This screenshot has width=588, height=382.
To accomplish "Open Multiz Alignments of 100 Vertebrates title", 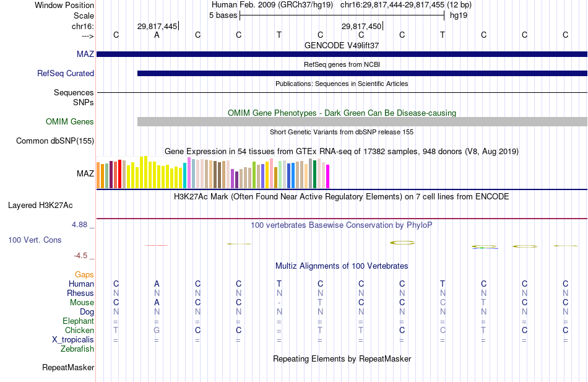I will coord(342,266).
